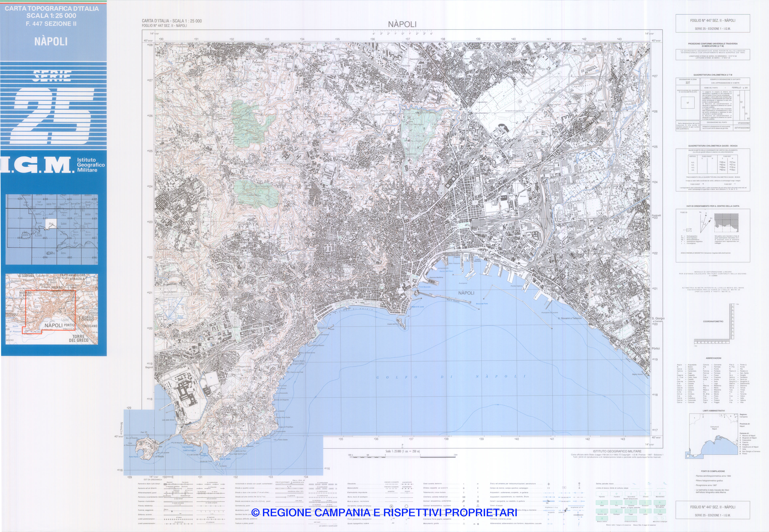Screen dimensions: 769x532
Task: Click the 'QUADRETTATURA CHILOMETRICA U T M' heading
Action: 713,75
